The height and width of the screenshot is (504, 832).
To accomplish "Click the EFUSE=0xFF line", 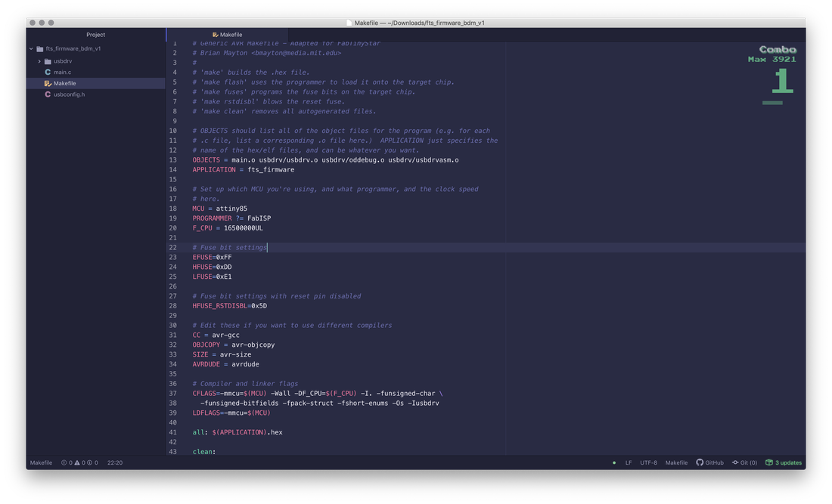I will [212, 257].
